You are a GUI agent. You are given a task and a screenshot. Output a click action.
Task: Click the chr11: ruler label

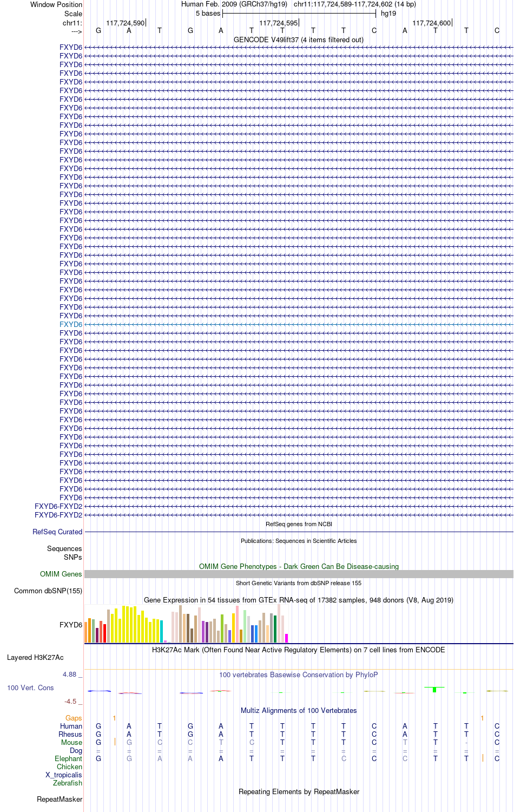click(x=73, y=23)
